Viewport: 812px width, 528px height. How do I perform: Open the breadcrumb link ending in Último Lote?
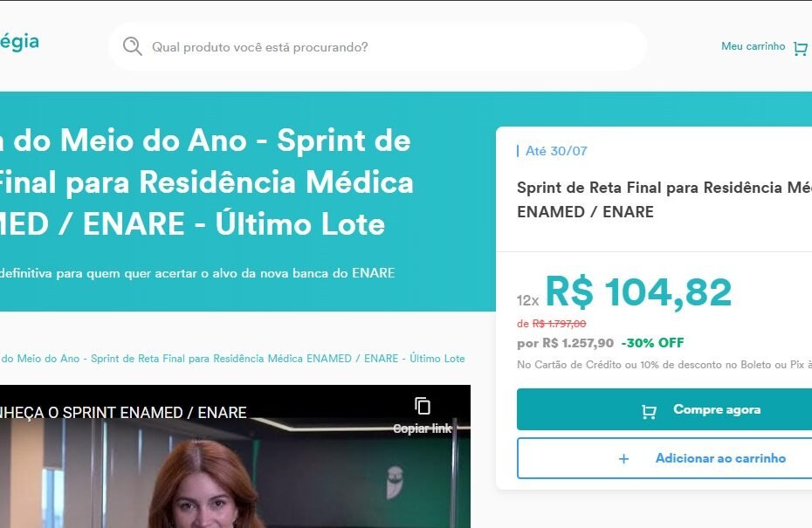[232, 358]
